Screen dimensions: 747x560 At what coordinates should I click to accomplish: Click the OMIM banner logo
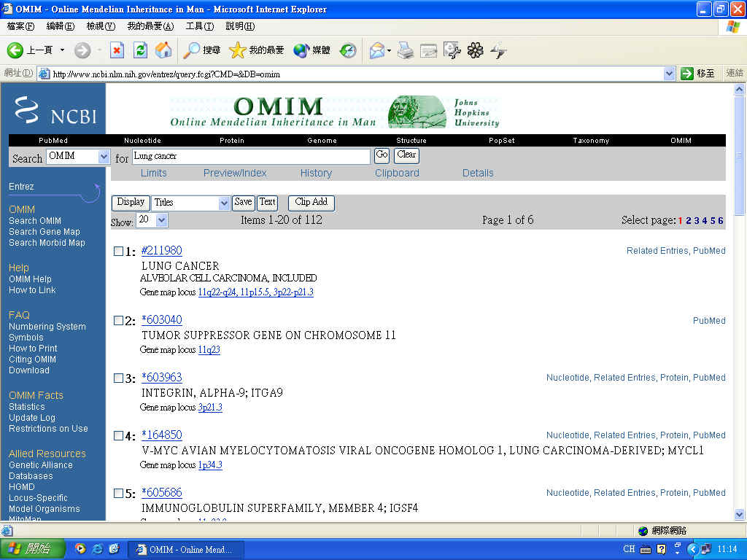click(334, 112)
